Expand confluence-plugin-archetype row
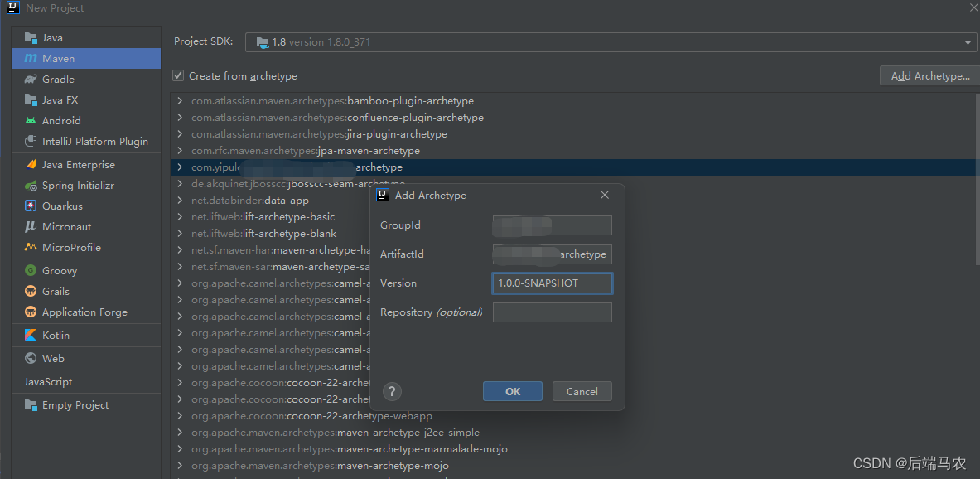Screen dimensions: 980x479 coord(180,118)
